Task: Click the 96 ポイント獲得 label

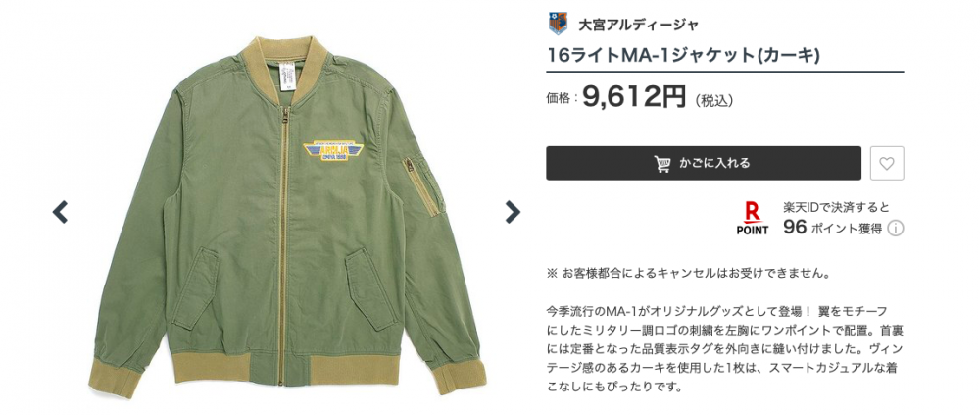Action: [832, 228]
